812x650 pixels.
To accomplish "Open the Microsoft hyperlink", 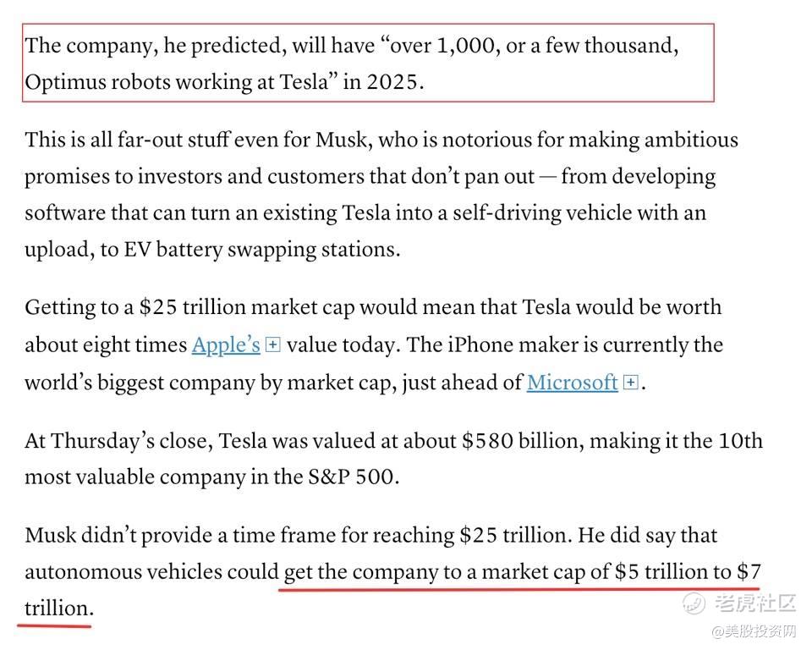I will coord(572,383).
